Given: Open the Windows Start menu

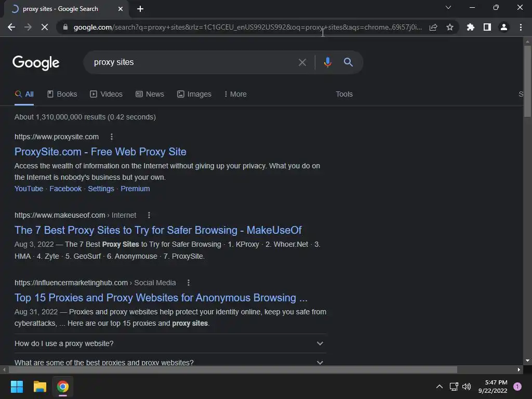Looking at the screenshot, I should [x=17, y=387].
